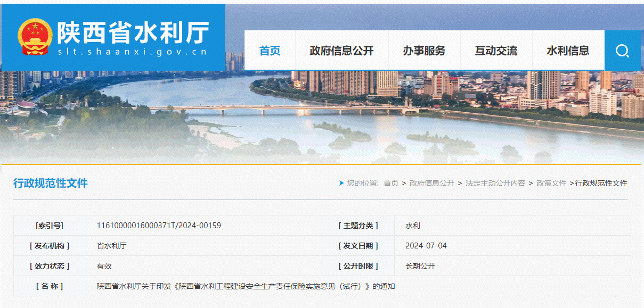
Task: Click the slt.shaanxi.gov.cn address text
Action: [x=133, y=52]
